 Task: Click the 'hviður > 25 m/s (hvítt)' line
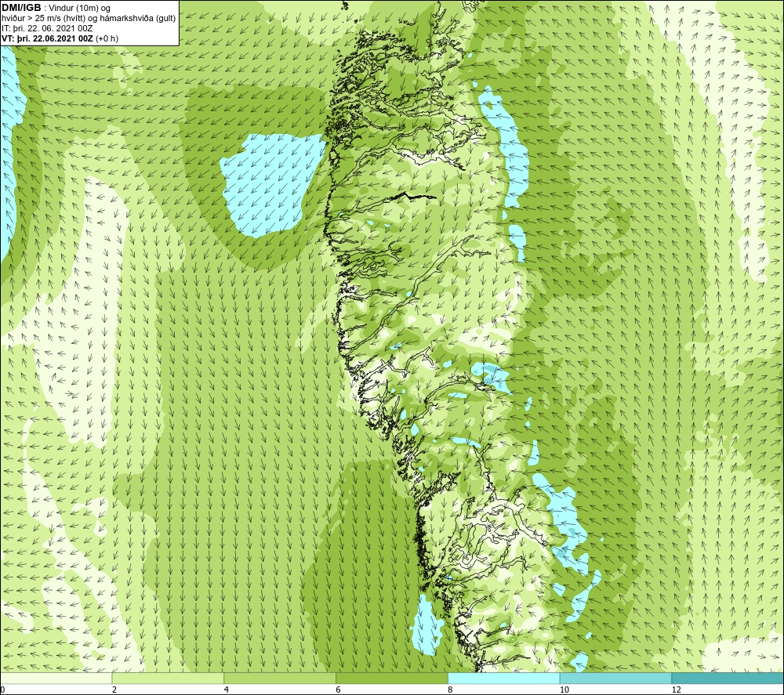coord(89,19)
